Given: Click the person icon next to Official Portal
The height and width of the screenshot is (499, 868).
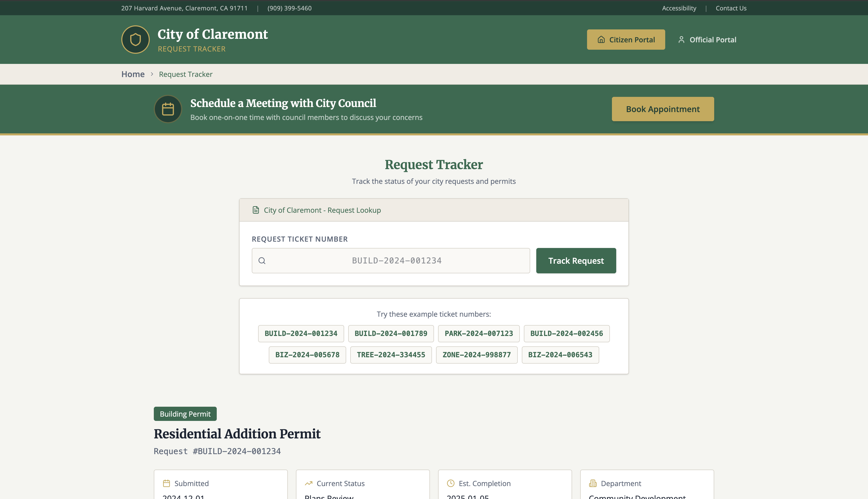Looking at the screenshot, I should pyautogui.click(x=681, y=39).
